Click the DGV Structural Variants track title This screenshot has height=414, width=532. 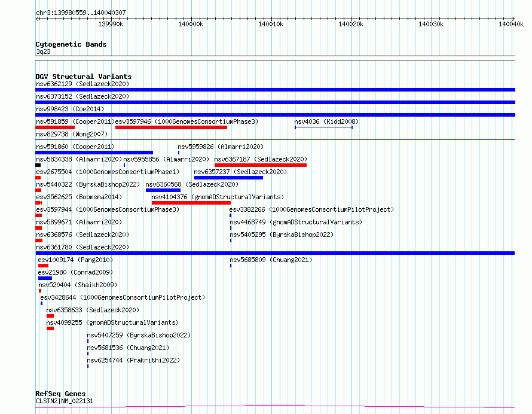point(84,77)
